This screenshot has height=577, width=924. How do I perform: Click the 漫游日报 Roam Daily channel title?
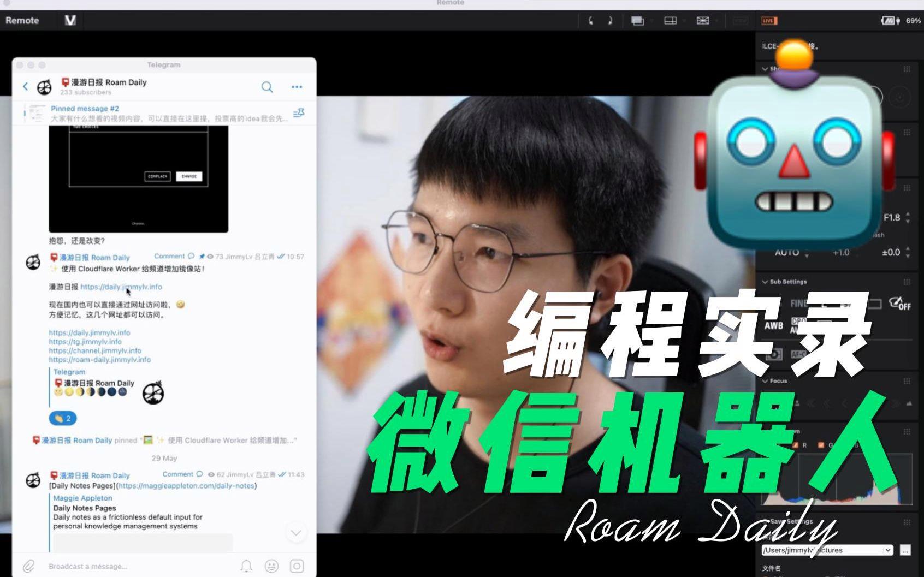click(x=104, y=82)
